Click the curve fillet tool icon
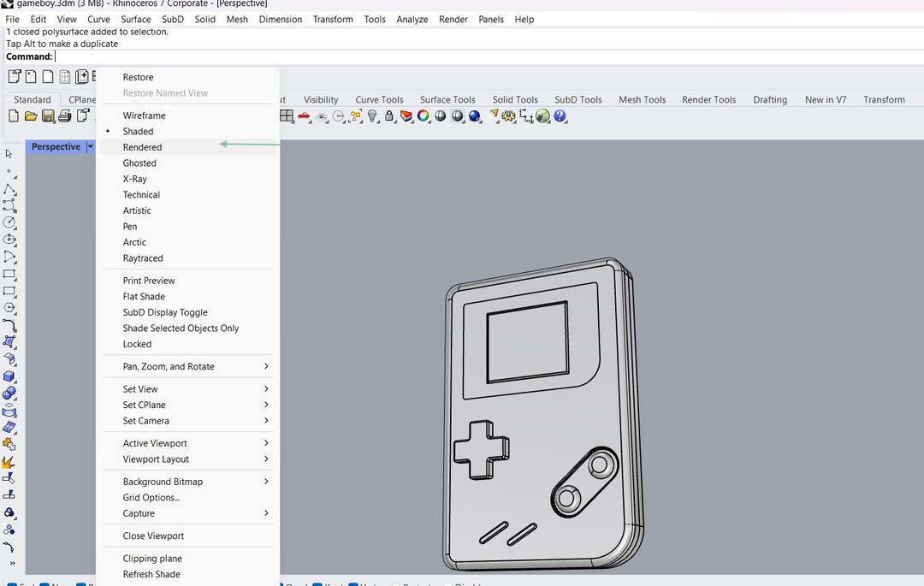The width and height of the screenshot is (924, 586). pyautogui.click(x=9, y=324)
